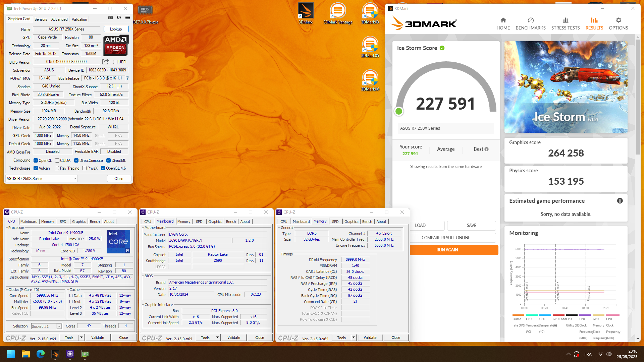
Task: Toggle PhysX checkbox
Action: 84,168
